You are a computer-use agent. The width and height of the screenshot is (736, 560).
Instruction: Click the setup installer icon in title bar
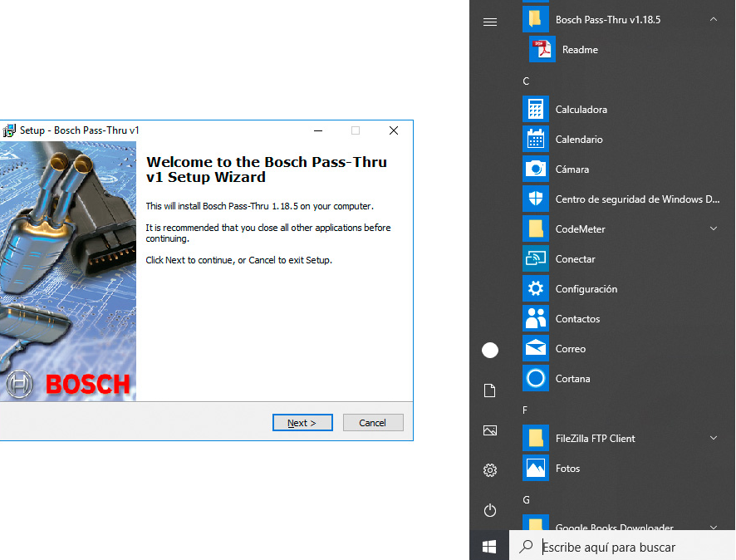click(x=9, y=130)
